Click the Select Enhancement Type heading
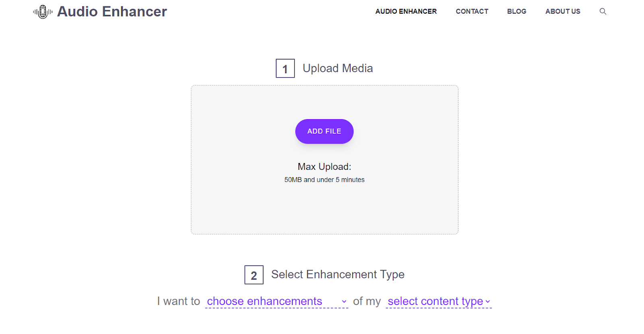Viewport: 644px width, 334px height. tap(338, 274)
